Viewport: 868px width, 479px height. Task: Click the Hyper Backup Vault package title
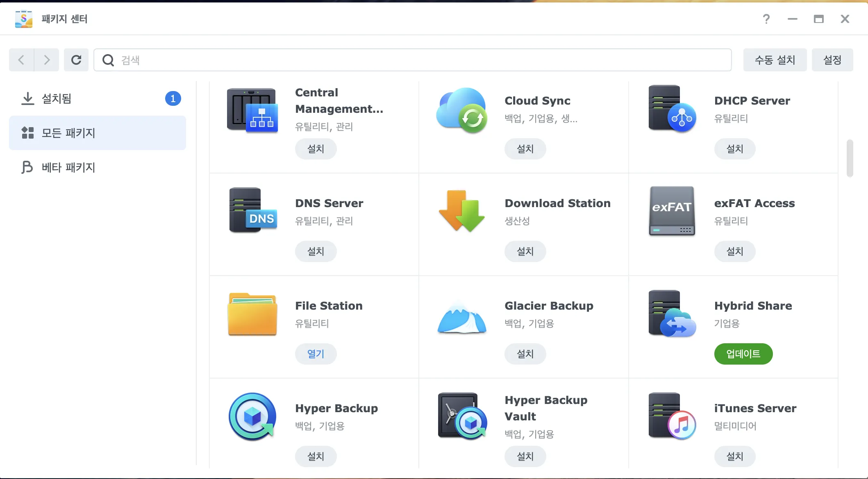[546, 408]
